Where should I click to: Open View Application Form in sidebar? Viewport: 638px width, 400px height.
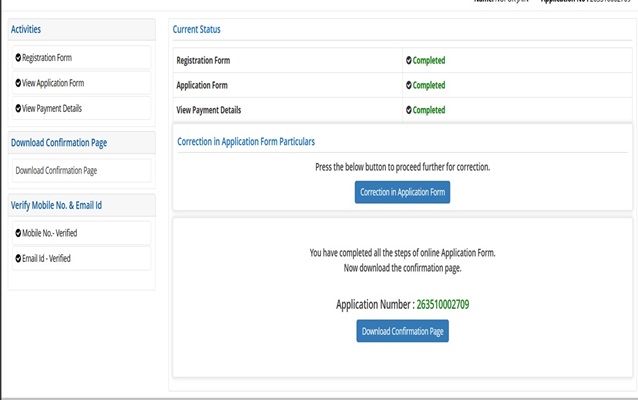(x=55, y=83)
